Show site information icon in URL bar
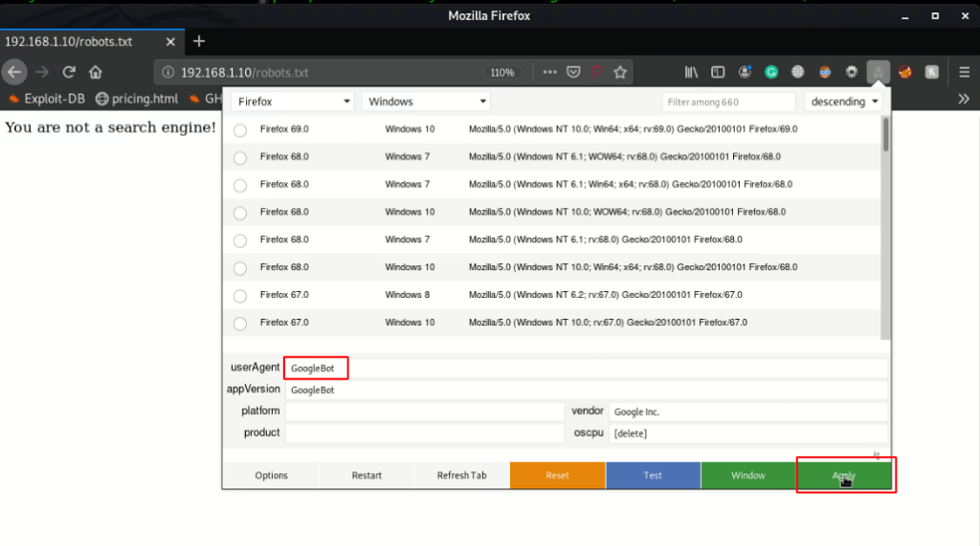The width and height of the screenshot is (980, 546). (x=167, y=73)
